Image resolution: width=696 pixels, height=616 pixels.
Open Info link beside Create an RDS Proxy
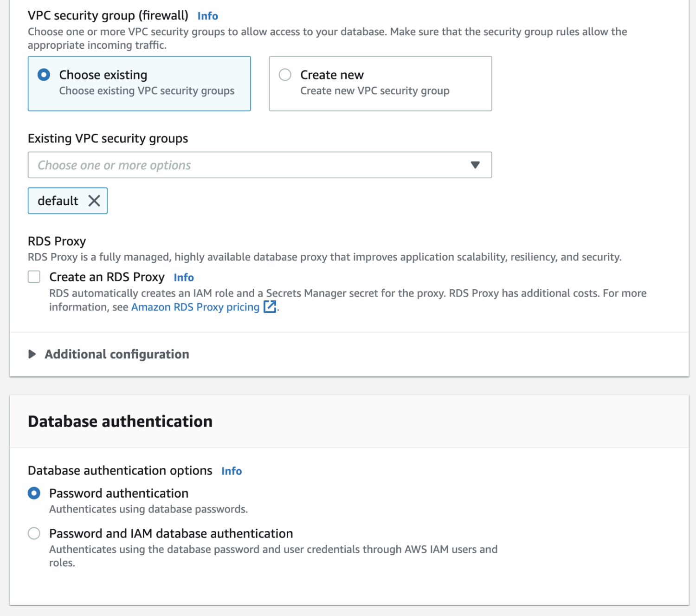tap(184, 278)
